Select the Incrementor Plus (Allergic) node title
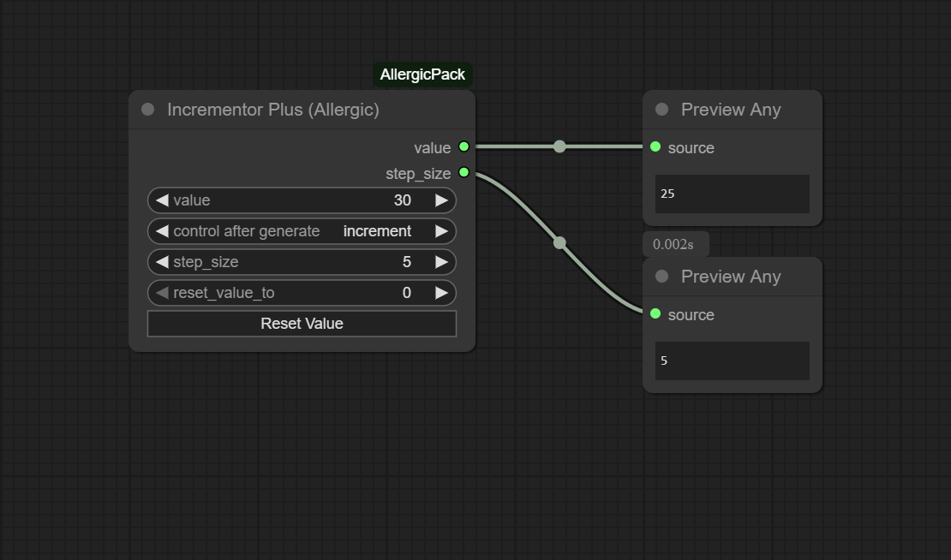The width and height of the screenshot is (951, 560). tap(273, 110)
